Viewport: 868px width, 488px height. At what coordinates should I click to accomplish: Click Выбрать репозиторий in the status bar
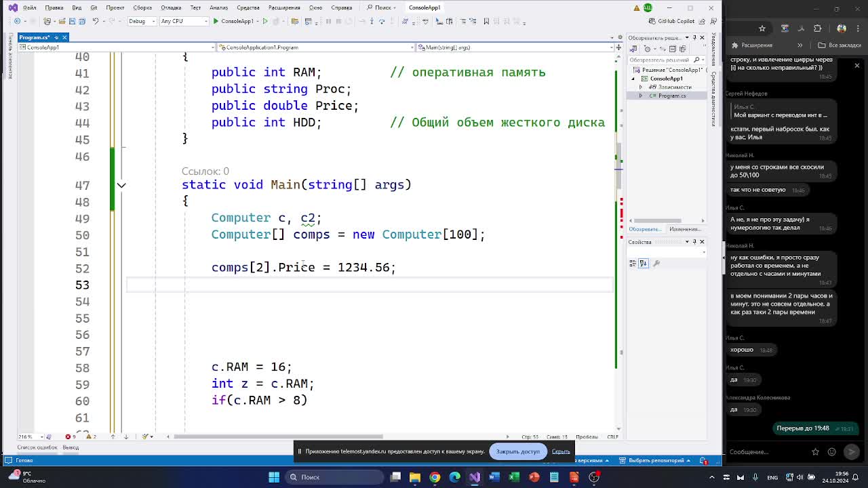coord(657,461)
